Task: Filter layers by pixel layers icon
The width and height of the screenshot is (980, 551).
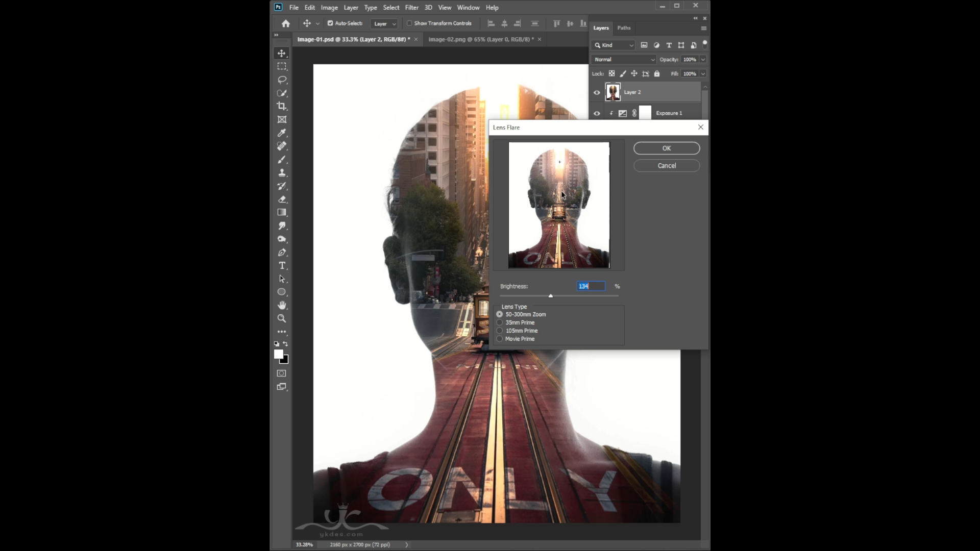Action: pos(644,45)
